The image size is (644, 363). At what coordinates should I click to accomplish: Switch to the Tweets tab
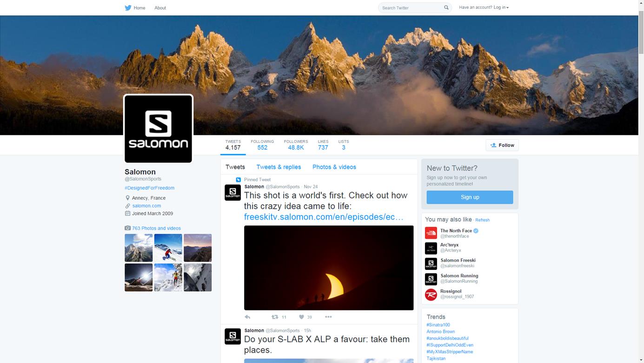235,167
